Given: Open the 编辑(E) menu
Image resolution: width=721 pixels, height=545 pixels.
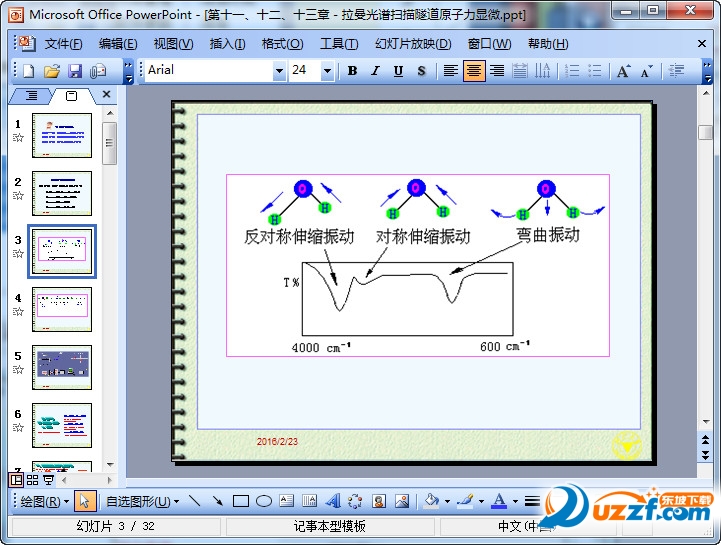Looking at the screenshot, I should click(118, 44).
